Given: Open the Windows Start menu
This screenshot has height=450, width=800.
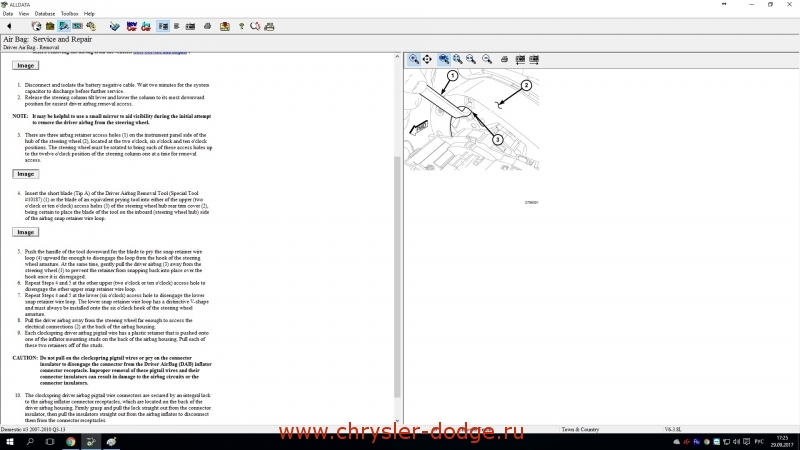Looking at the screenshot, I should 9,442.
